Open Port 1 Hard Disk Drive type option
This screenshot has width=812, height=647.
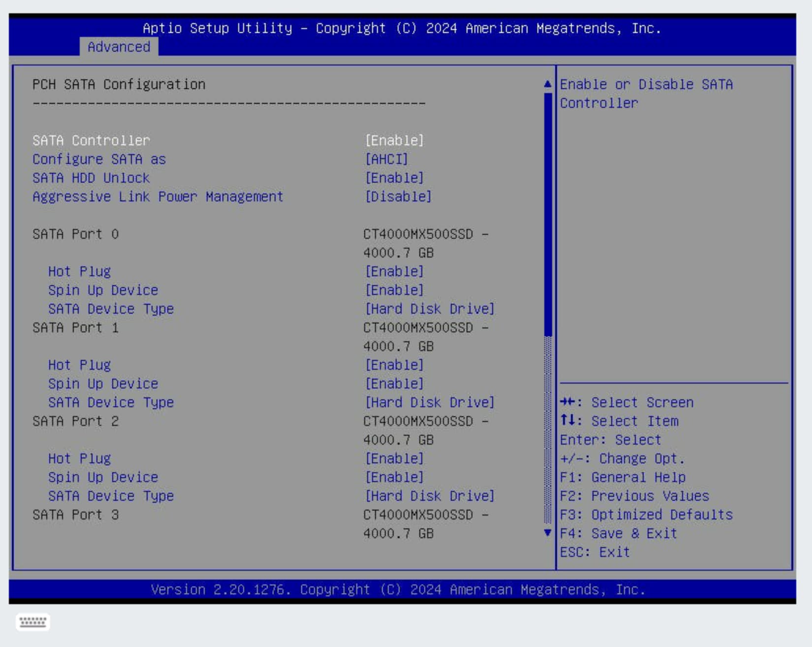tap(430, 402)
